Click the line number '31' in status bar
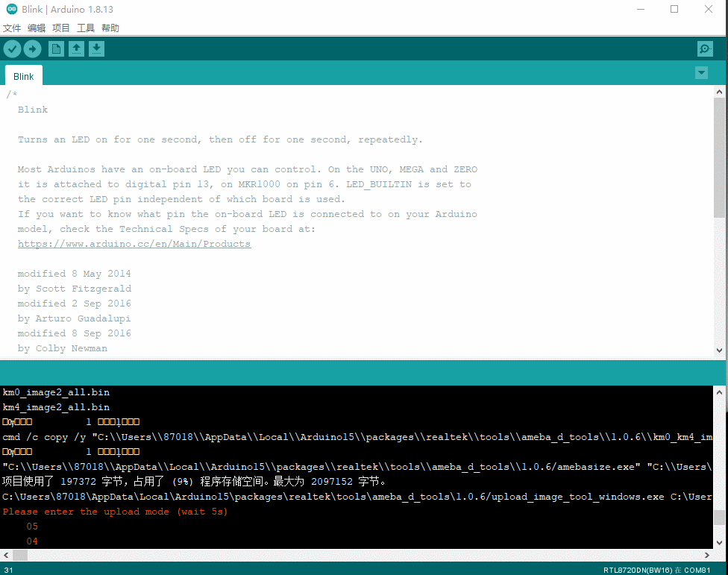The width and height of the screenshot is (728, 575). (9, 570)
